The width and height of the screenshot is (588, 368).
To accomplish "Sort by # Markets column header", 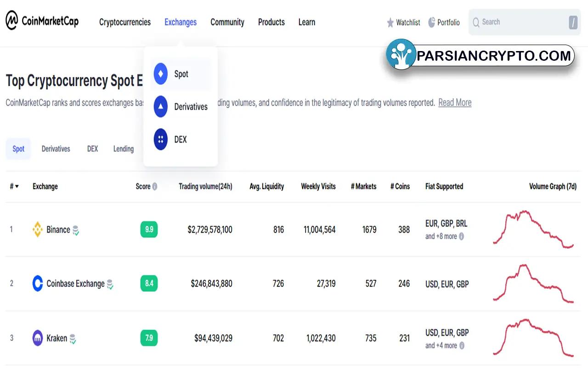I will point(363,186).
